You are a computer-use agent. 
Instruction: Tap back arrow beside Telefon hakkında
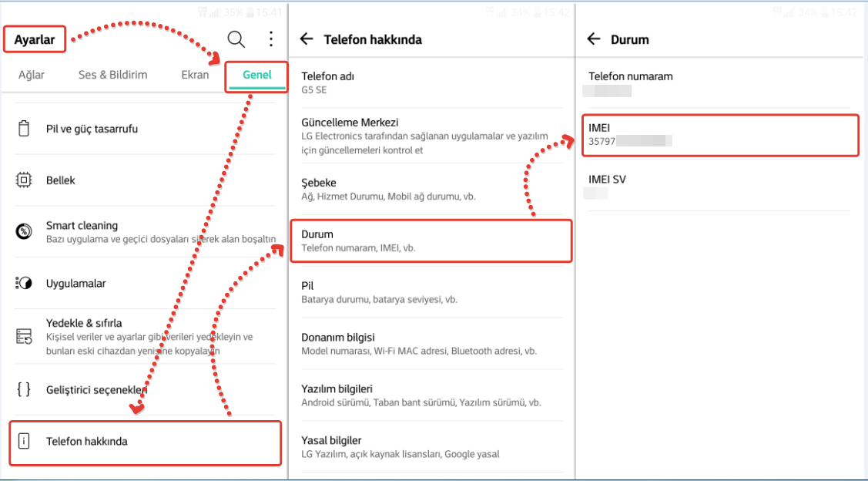(x=307, y=39)
